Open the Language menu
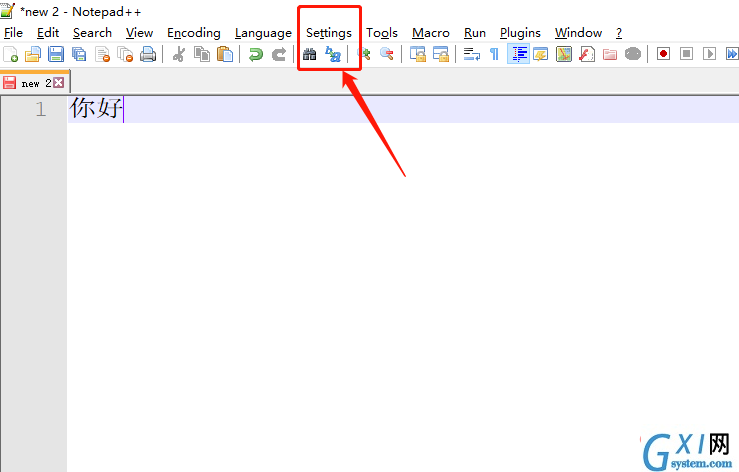 pos(263,33)
